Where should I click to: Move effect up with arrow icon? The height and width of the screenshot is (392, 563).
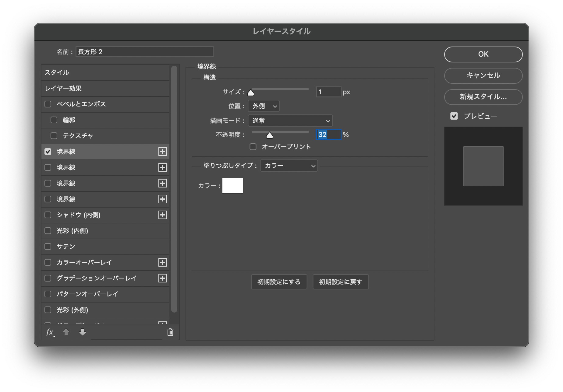(x=66, y=332)
